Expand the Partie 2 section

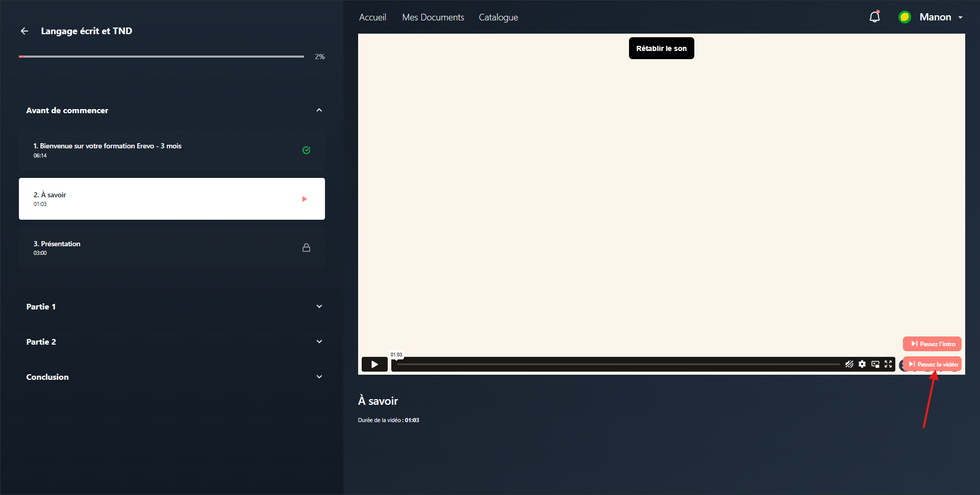point(319,342)
